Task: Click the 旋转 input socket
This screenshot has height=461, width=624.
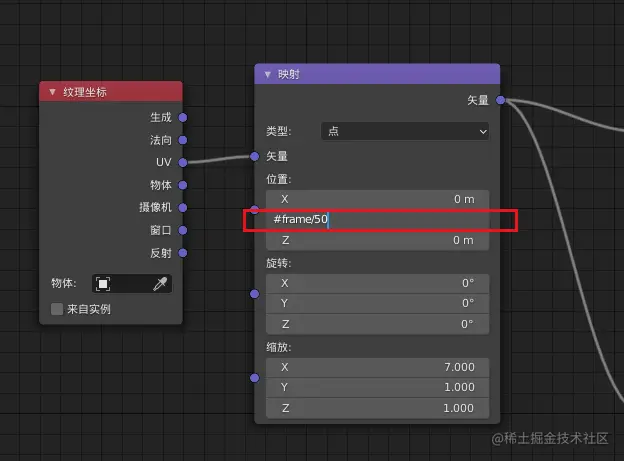Action: click(255, 294)
